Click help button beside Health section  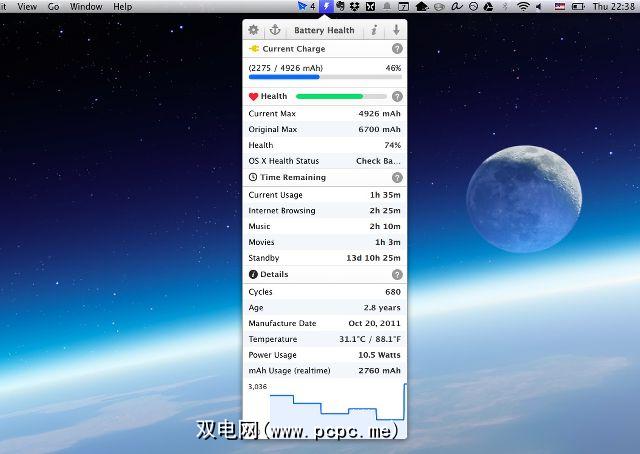[x=397, y=97]
